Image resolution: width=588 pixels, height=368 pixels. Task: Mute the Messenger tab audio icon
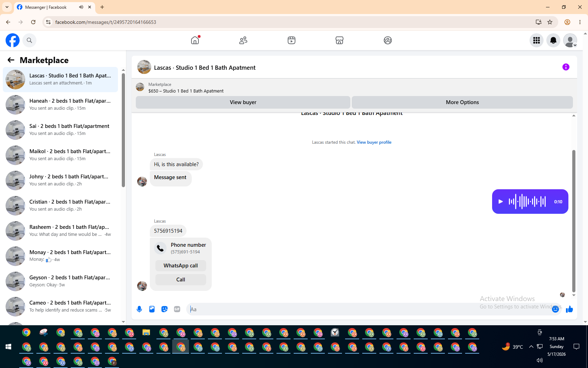coord(81,7)
